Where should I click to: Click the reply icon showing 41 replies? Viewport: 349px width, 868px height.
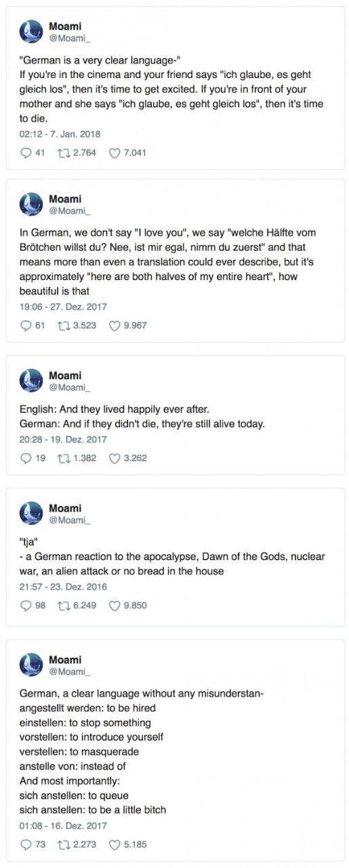coord(26,153)
